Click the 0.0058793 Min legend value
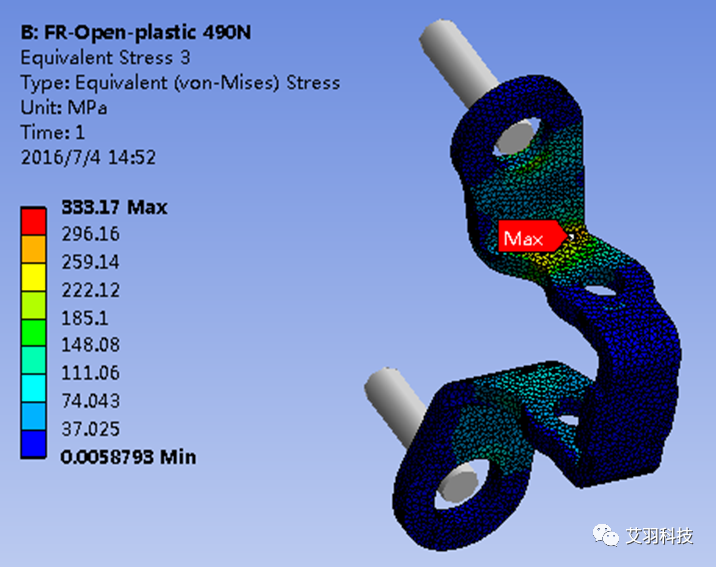 tap(128, 457)
